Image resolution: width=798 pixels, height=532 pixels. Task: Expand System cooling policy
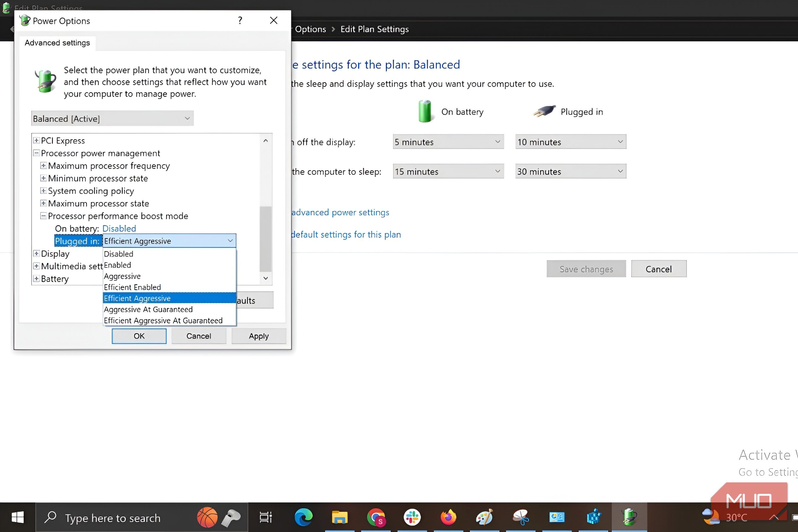pyautogui.click(x=43, y=190)
